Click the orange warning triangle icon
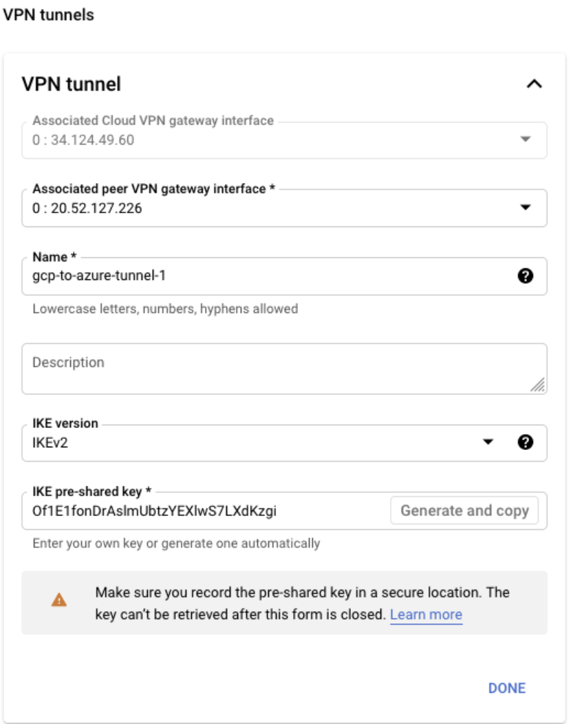Viewport: 571px width, 728px height. (x=59, y=601)
